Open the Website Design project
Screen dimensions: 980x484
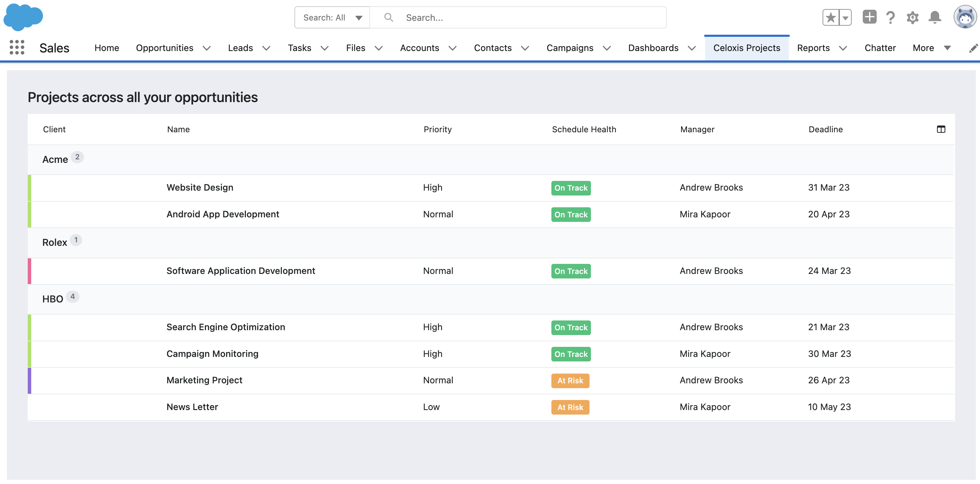[x=200, y=188]
